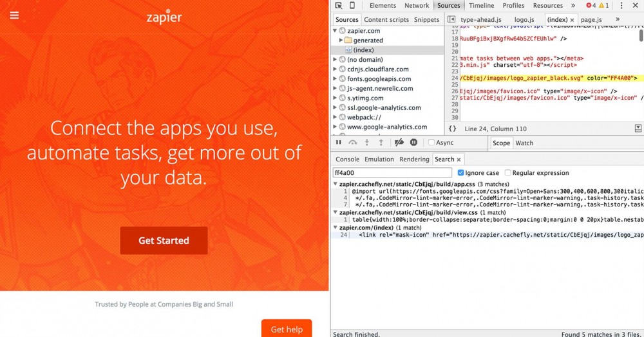Collapse app.css search results group
The width and height of the screenshot is (644, 337).
point(335,185)
